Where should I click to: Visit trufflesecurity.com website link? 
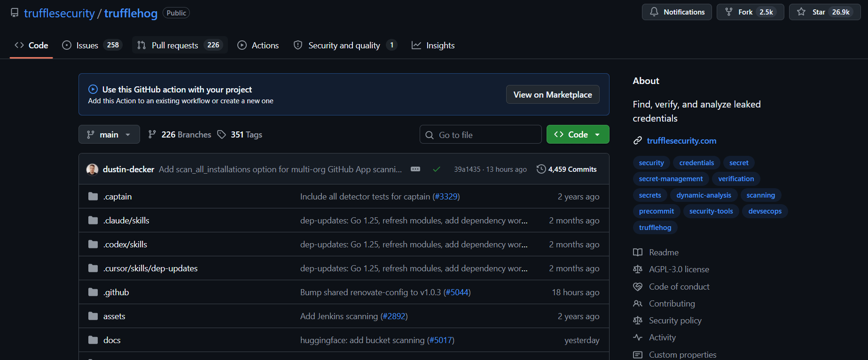[681, 141]
